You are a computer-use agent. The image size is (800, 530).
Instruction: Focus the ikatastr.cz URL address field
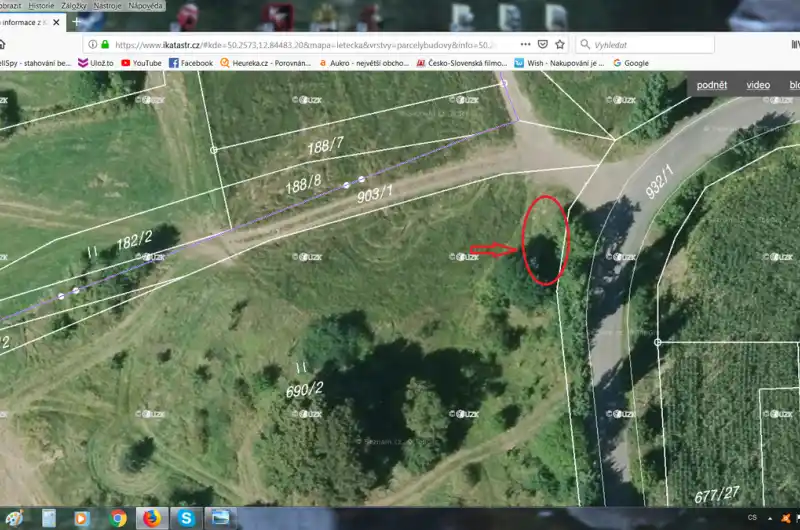(x=304, y=45)
